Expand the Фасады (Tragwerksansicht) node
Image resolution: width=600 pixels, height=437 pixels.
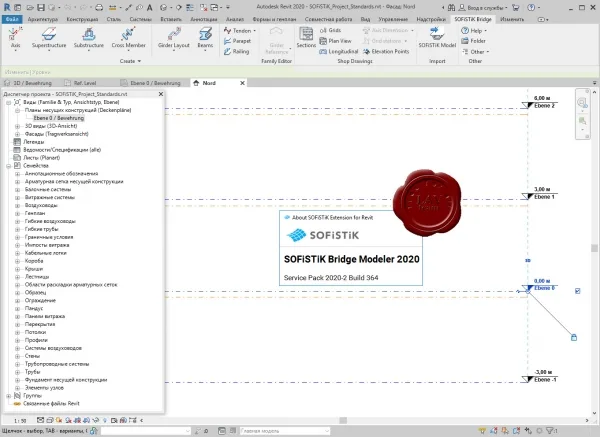[17, 134]
